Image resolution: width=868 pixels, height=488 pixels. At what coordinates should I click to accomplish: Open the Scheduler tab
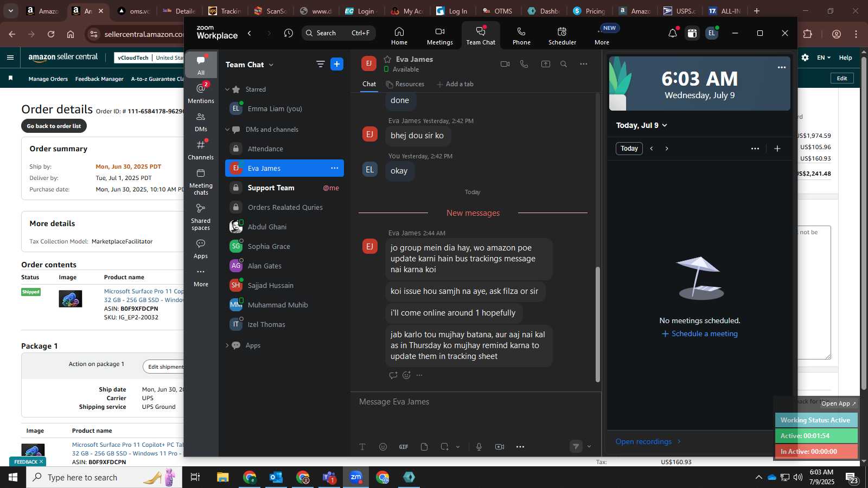point(562,36)
